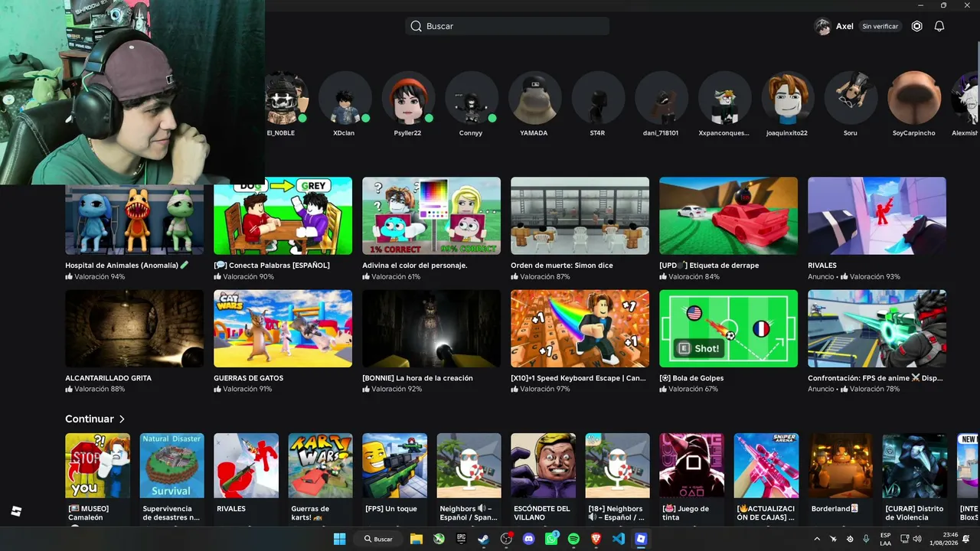The image size is (980, 551).
Task: Open Visual Studio Code from the taskbar
Action: (x=619, y=539)
